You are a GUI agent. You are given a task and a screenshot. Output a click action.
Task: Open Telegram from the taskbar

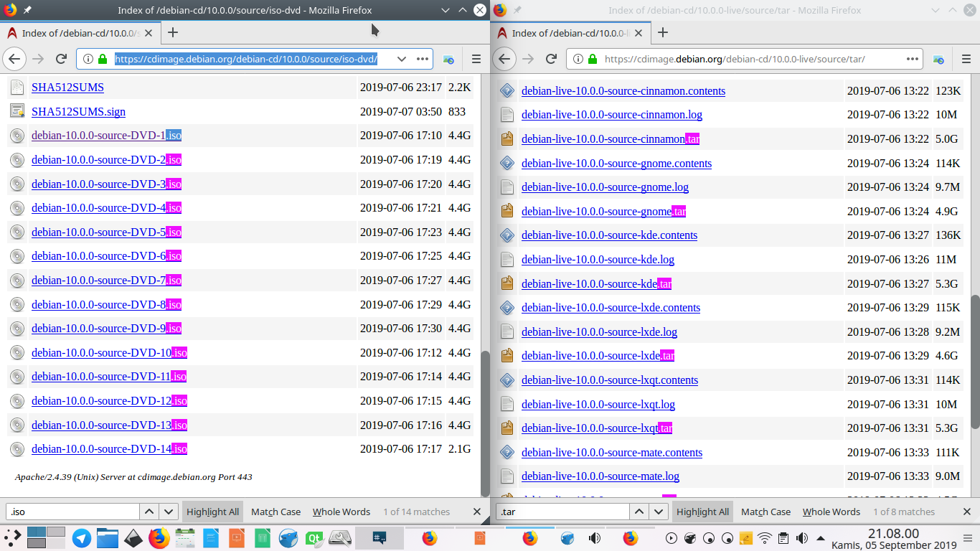(x=82, y=538)
